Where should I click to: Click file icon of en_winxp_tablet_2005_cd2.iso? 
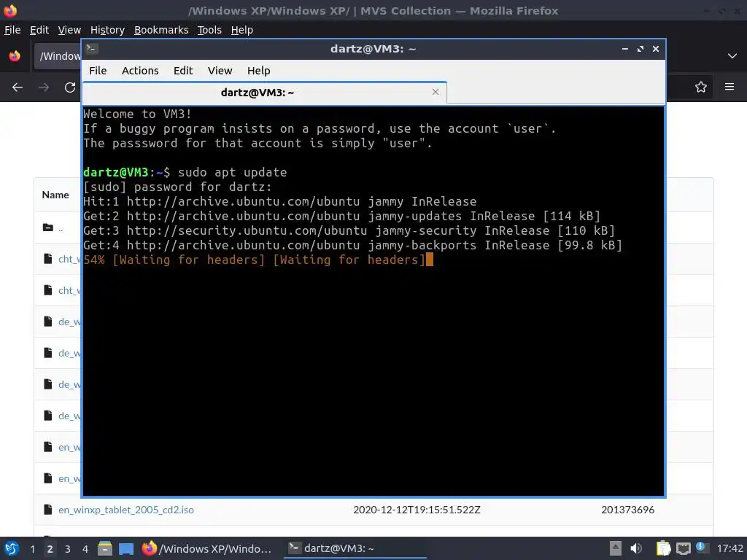[x=47, y=510]
